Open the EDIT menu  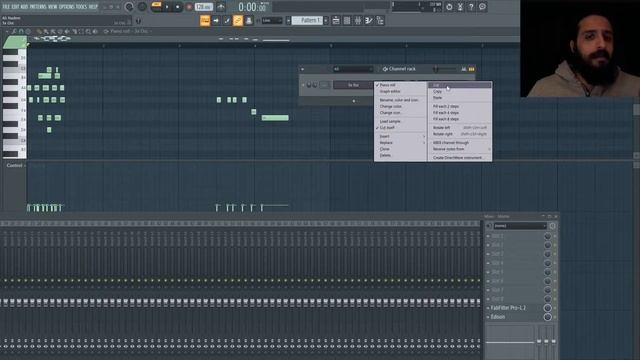click(x=15, y=7)
